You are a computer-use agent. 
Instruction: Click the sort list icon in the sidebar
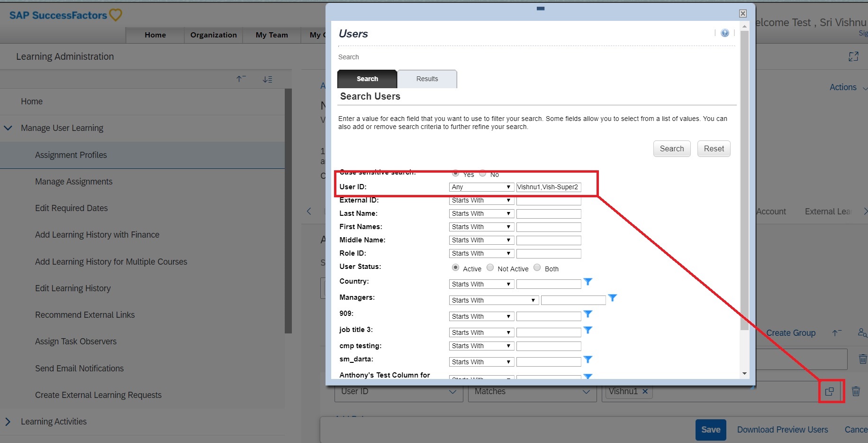(267, 79)
